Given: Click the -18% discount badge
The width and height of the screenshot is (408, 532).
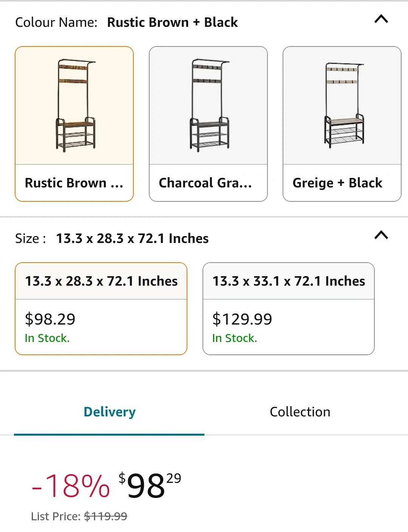Looking at the screenshot, I should [71, 486].
